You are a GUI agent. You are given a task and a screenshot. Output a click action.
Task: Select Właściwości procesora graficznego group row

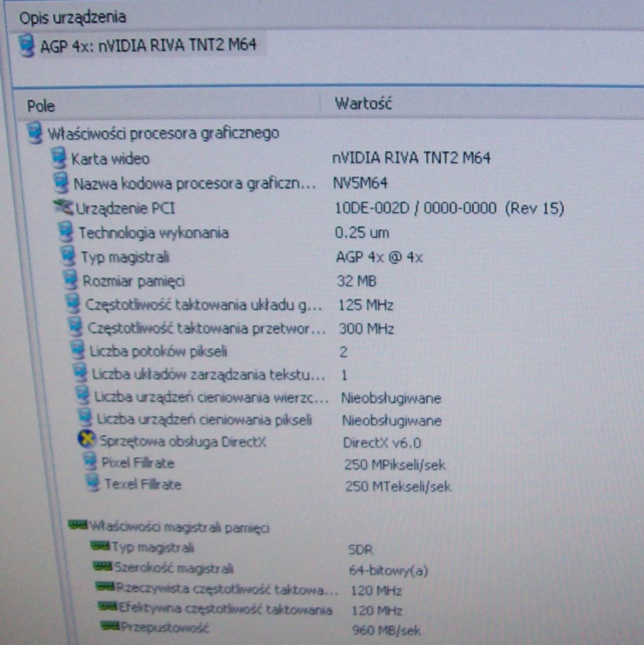coord(163,133)
